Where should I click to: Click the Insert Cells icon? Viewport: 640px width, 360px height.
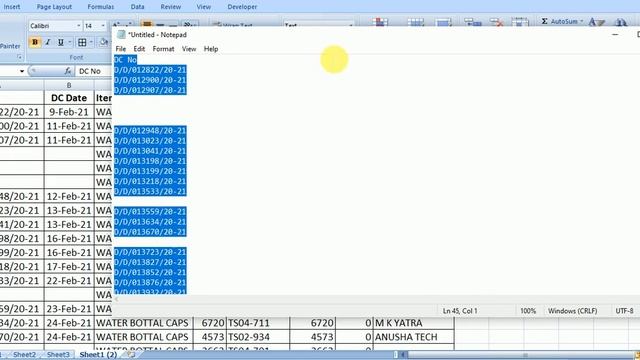tap(473, 22)
